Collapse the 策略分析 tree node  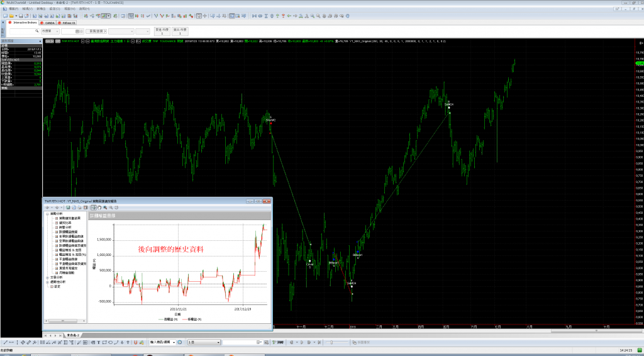click(x=48, y=214)
